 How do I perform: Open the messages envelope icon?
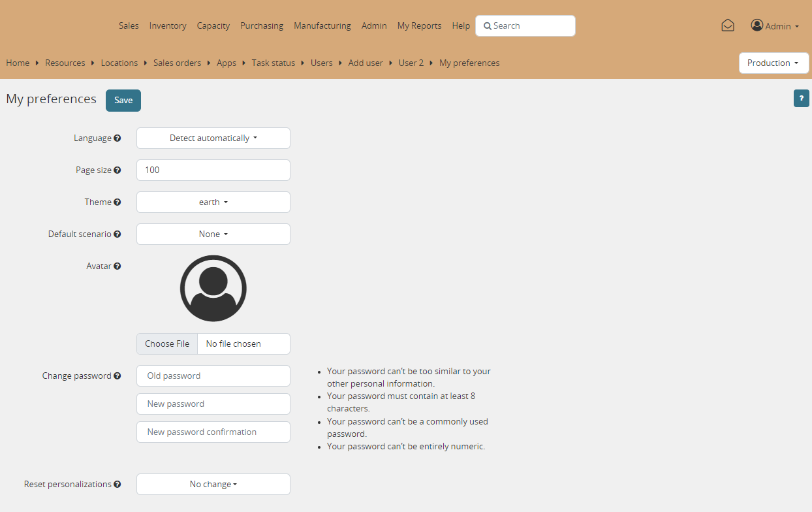pos(728,25)
